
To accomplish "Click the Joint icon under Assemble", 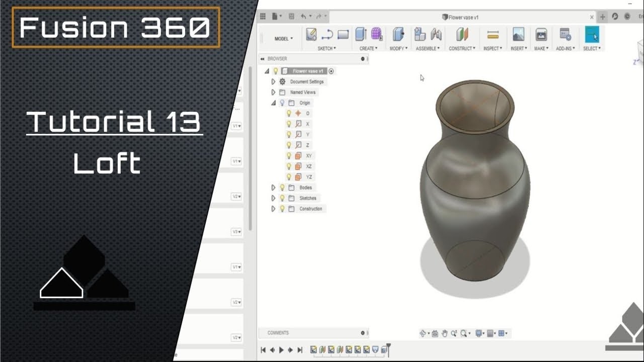I will pyautogui.click(x=436, y=34).
